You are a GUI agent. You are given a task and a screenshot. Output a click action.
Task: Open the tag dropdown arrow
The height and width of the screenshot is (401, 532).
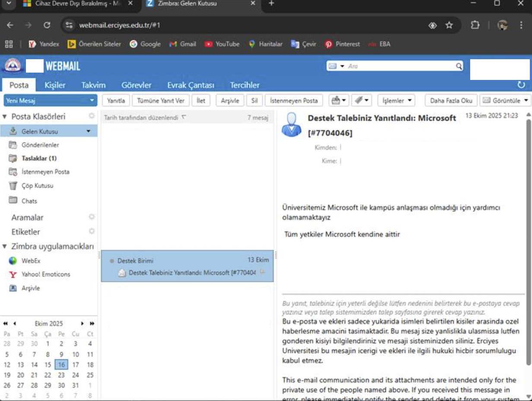pyautogui.click(x=367, y=100)
